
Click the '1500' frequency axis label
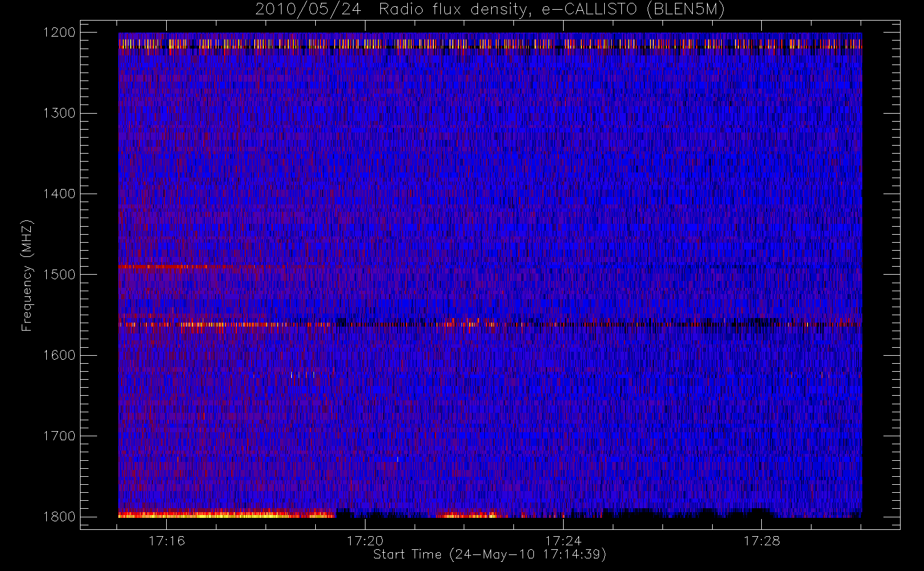59,275
